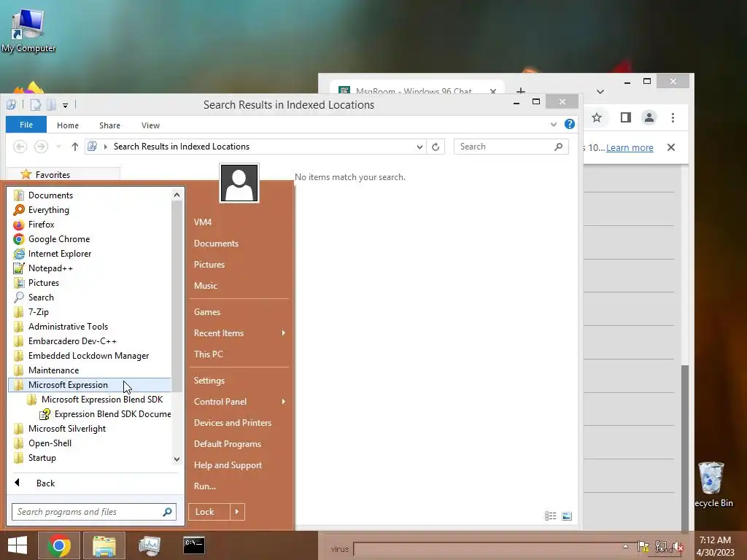Switch to the Home ribbon tab
The height and width of the screenshot is (560, 747).
point(68,125)
